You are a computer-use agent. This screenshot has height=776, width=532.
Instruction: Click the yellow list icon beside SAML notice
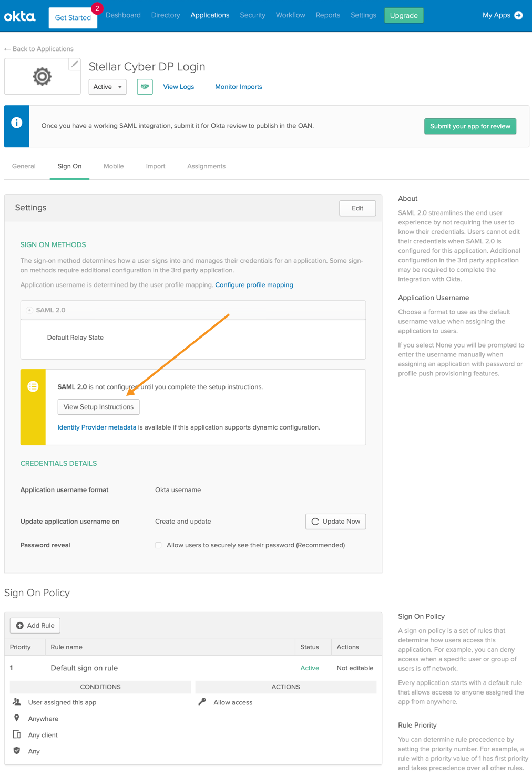coord(33,387)
